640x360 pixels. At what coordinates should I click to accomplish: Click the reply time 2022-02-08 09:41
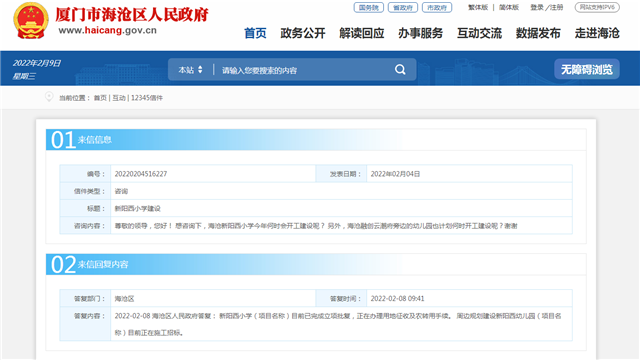[x=397, y=299]
